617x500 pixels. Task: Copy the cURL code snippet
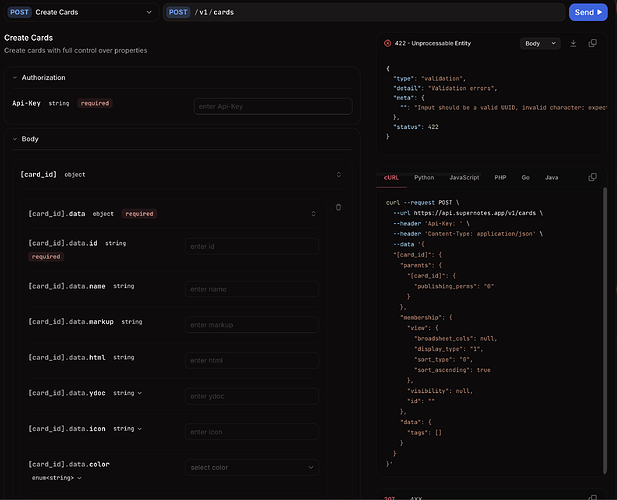pyautogui.click(x=592, y=177)
